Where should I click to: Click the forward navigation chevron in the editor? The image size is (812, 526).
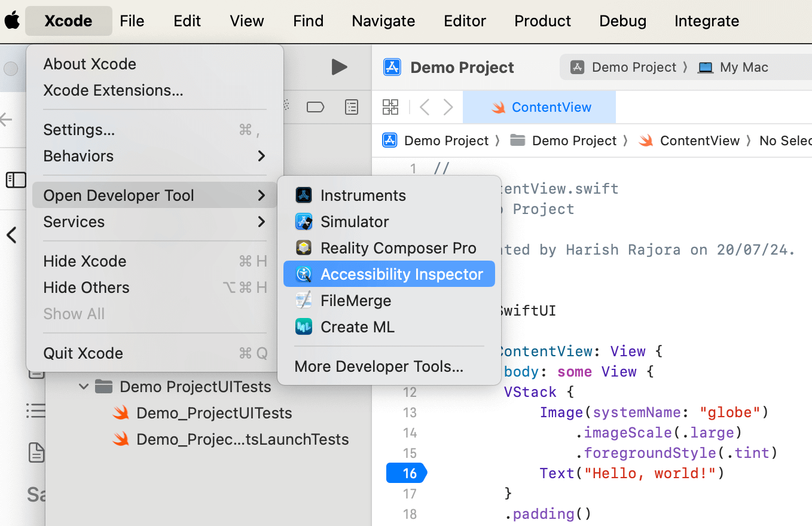pos(448,106)
